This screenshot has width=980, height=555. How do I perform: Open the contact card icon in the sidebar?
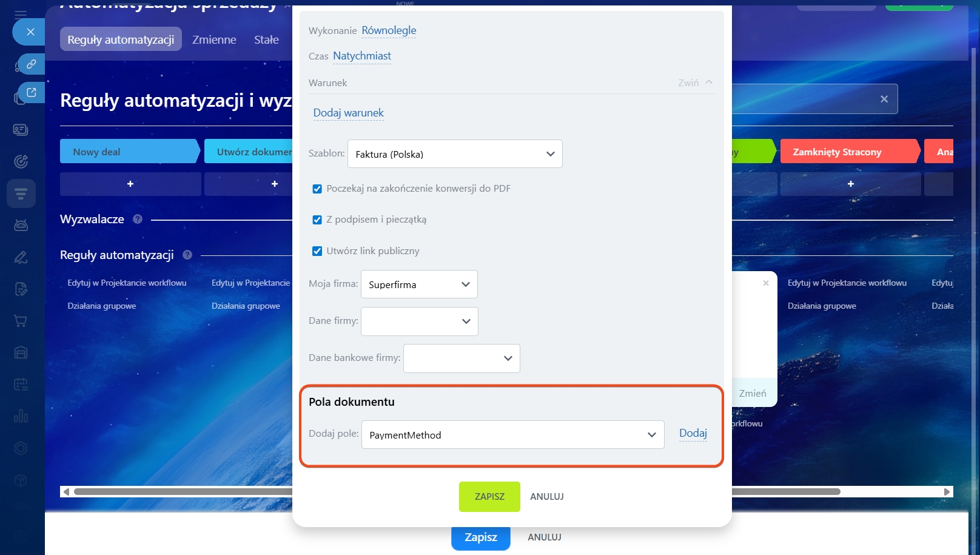(21, 130)
